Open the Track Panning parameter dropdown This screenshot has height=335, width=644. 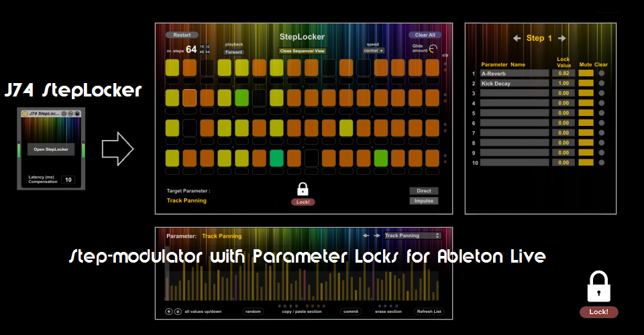[413, 235]
